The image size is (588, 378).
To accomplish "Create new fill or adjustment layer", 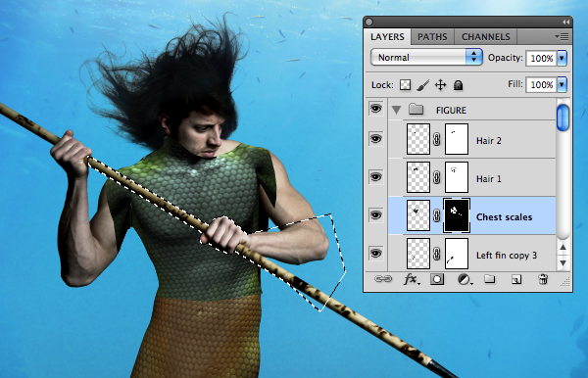I will [465, 279].
